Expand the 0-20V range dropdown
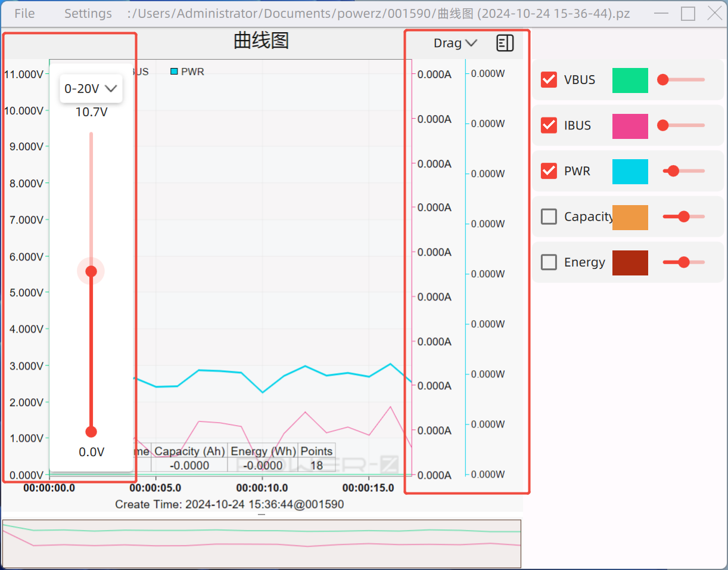 click(x=91, y=89)
